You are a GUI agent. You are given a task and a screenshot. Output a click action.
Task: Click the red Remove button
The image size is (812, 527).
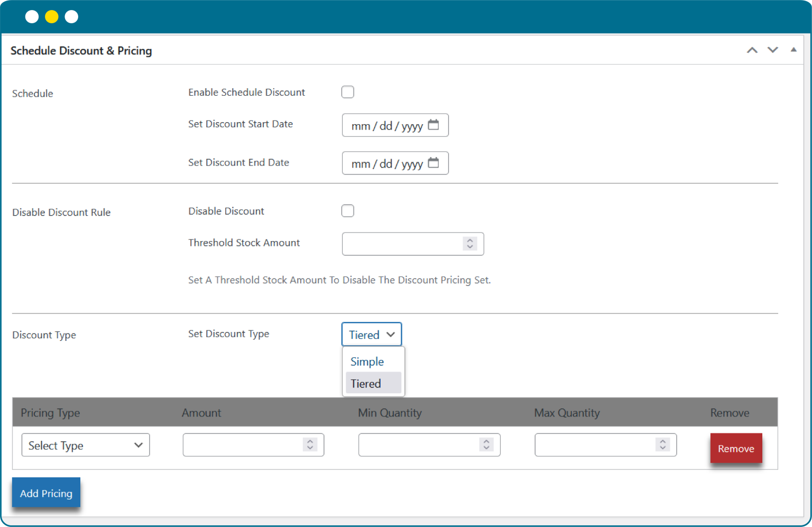(x=736, y=448)
